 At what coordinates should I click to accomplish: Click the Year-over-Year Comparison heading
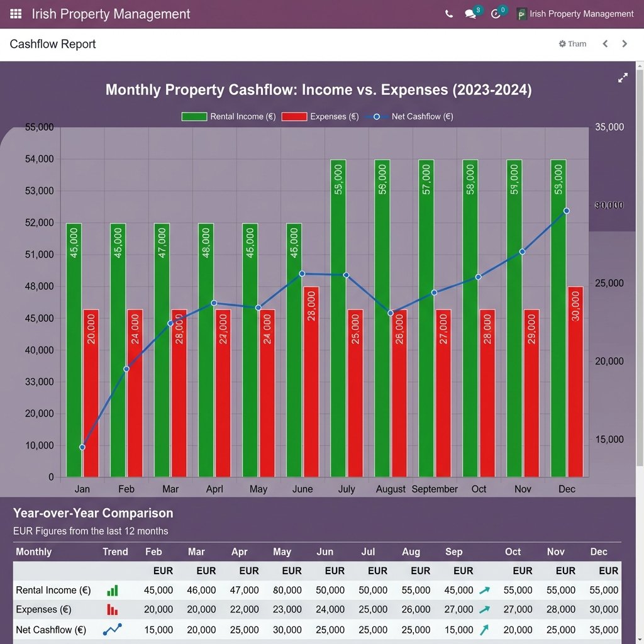pos(93,513)
